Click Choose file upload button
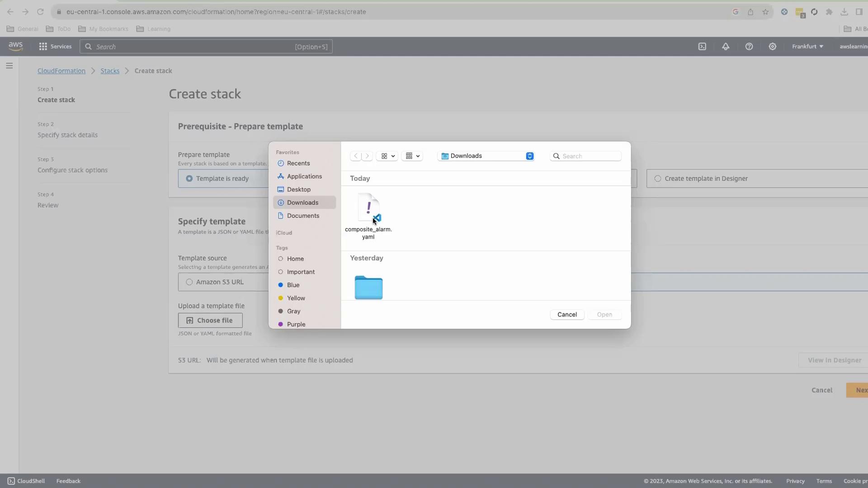Viewport: 868px width, 488px height. tap(210, 320)
